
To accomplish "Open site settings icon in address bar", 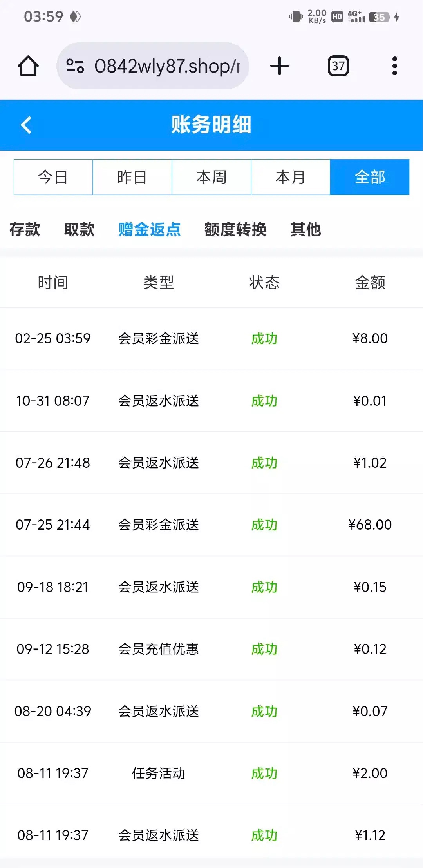I will 75,66.
